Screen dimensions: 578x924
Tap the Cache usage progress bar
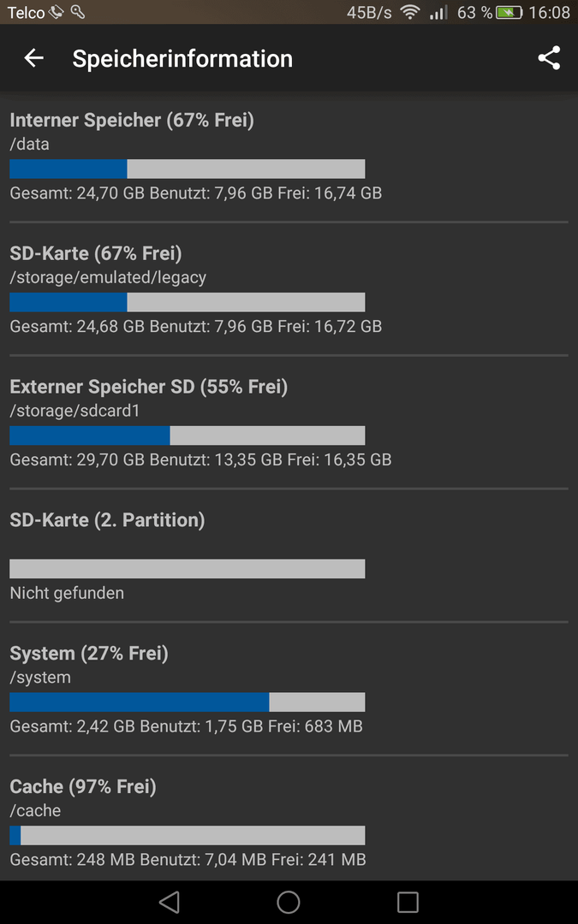coord(188,835)
